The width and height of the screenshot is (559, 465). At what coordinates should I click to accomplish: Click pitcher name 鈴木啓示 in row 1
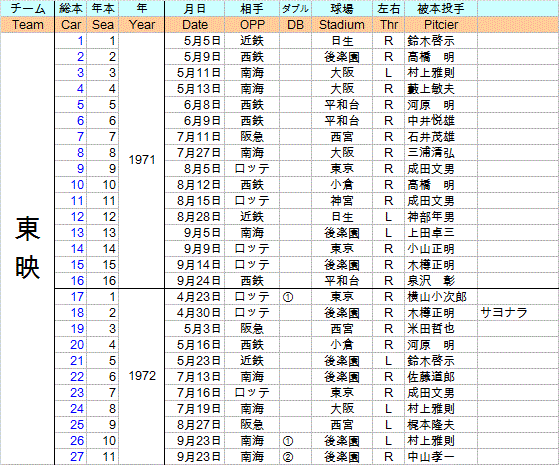pos(431,41)
